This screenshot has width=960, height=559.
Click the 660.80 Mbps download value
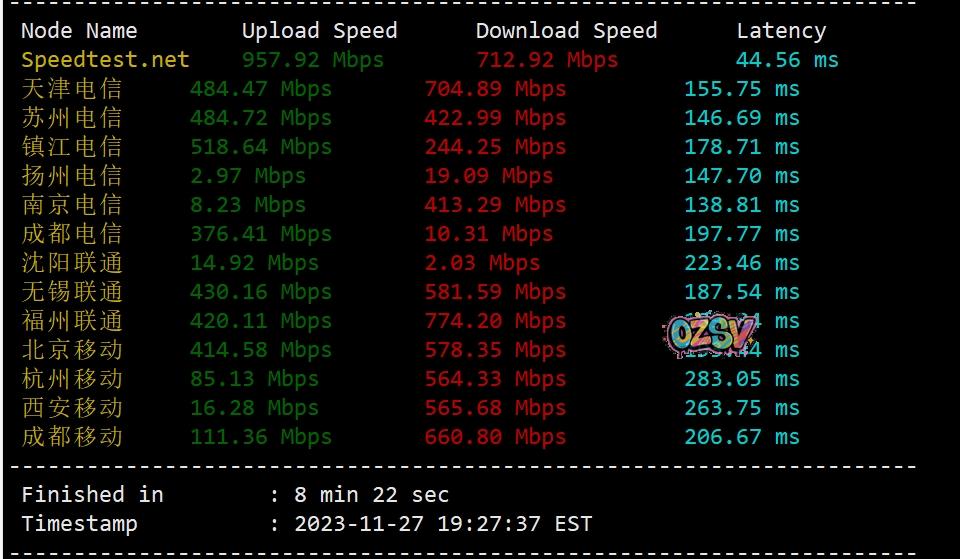[495, 437]
